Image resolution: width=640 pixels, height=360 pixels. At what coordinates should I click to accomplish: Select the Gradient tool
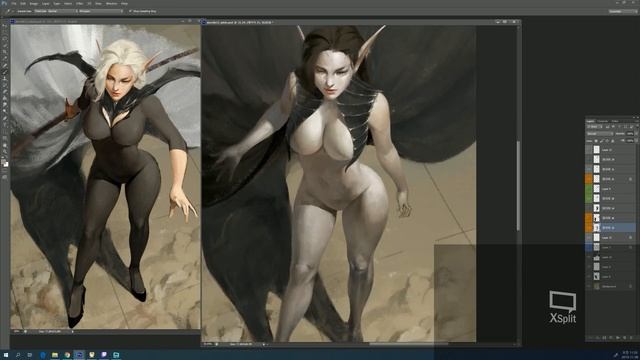click(x=5, y=98)
